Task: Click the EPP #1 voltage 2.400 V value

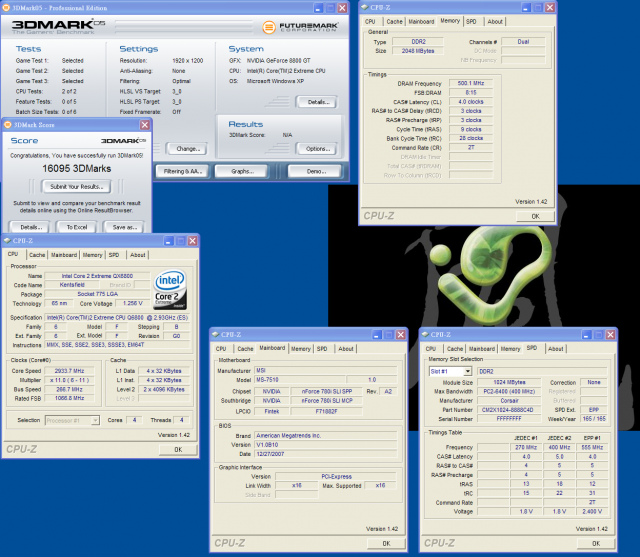Action: 592,511
